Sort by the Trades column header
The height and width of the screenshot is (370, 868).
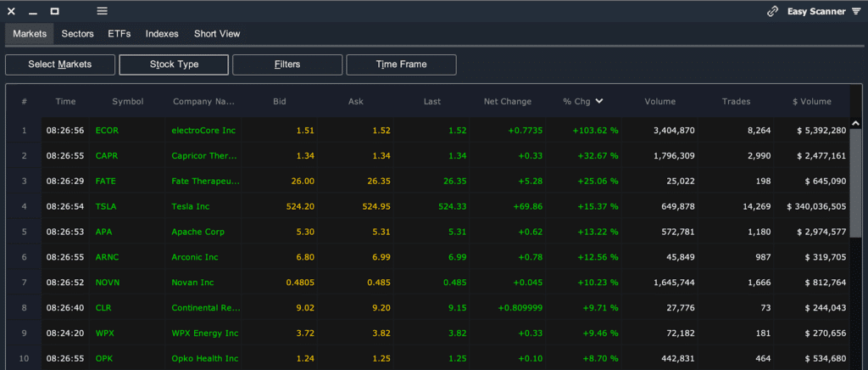click(737, 101)
